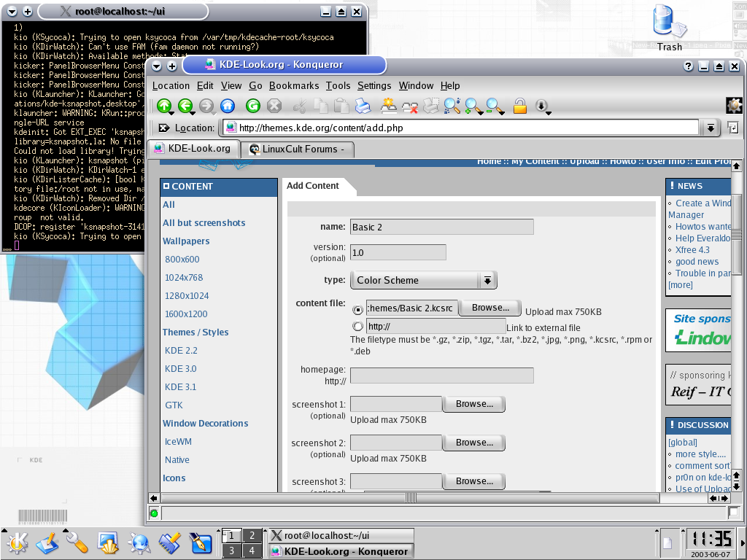747x560 pixels.
Task: Open the Up button dropdown arrow
Action: [x=171, y=113]
